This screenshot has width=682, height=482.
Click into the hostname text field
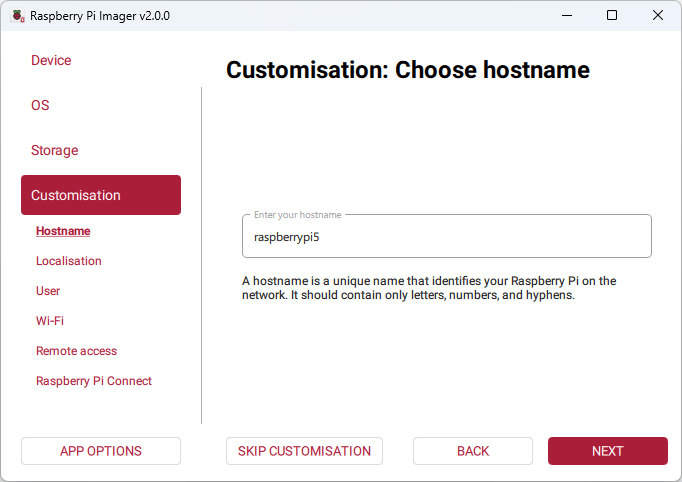[446, 238]
